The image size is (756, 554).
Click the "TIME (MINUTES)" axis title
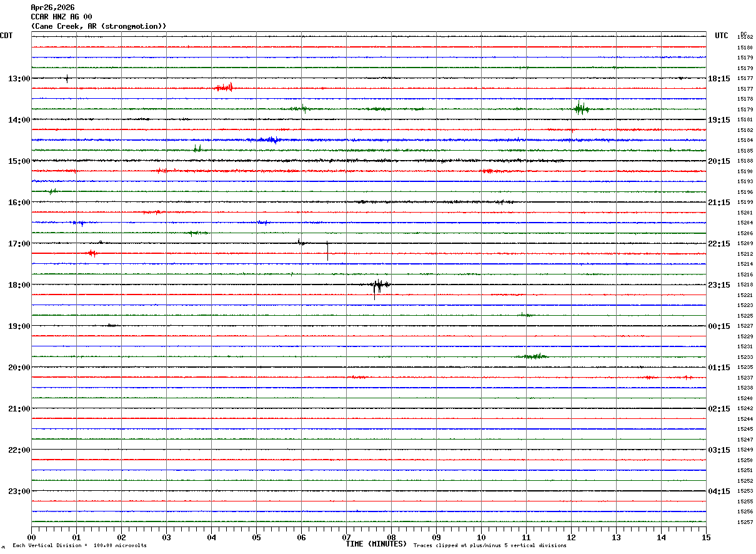click(376, 544)
